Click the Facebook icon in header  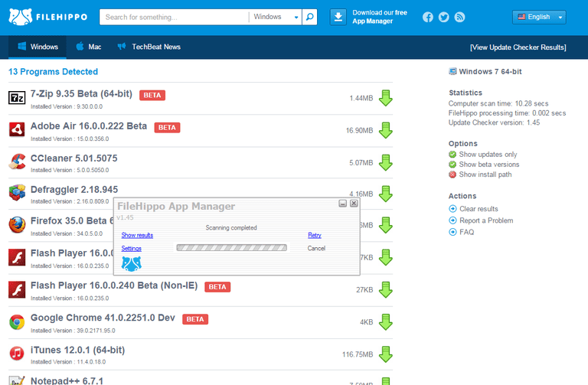427,17
